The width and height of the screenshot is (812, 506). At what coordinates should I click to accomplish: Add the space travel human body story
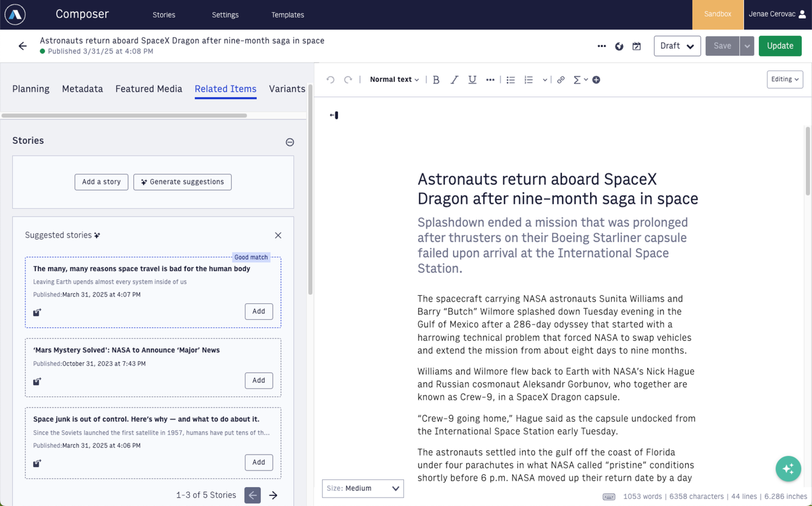[x=259, y=311]
